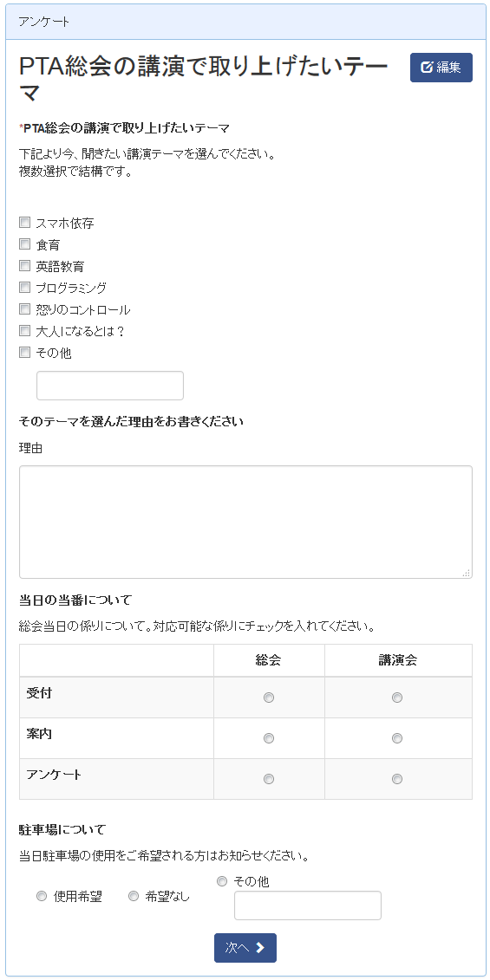This screenshot has width=490, height=980.
Task: Select 希望なし parking option
Action: [134, 896]
